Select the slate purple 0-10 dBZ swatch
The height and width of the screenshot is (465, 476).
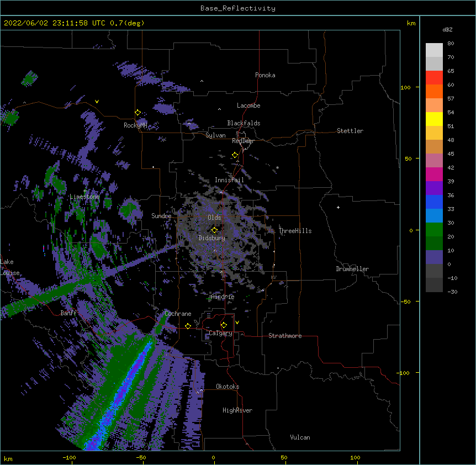point(434,257)
